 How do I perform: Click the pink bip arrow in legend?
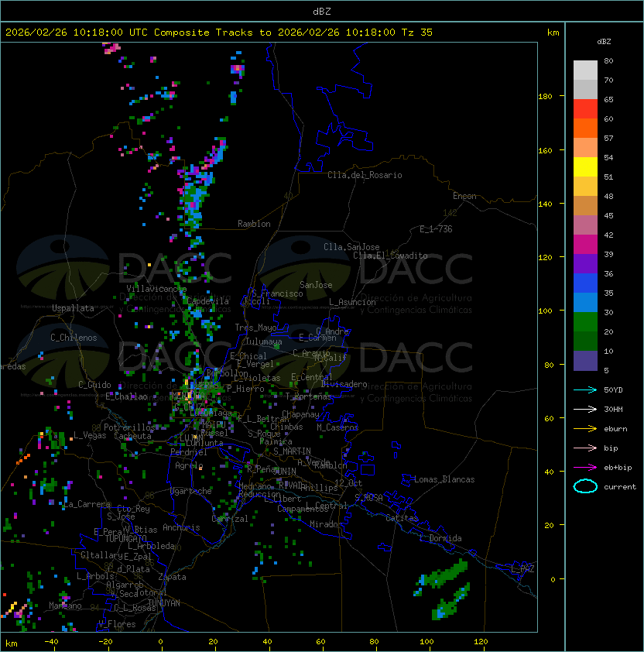pos(585,448)
